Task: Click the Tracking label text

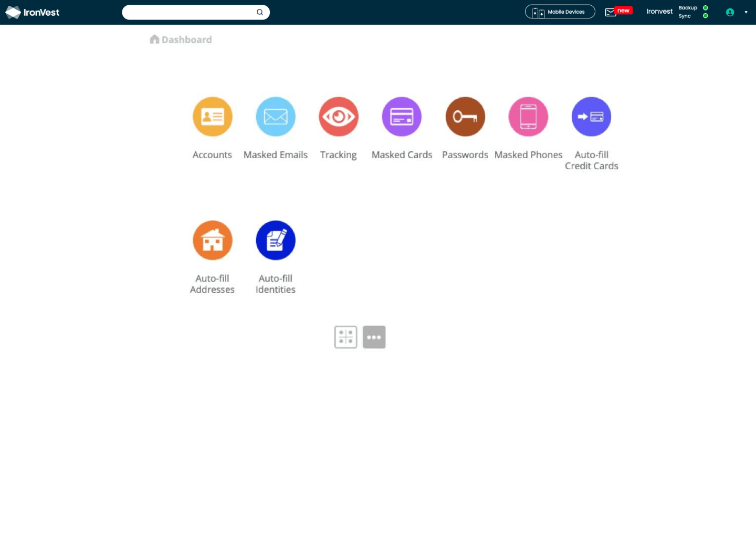Action: coord(339,155)
